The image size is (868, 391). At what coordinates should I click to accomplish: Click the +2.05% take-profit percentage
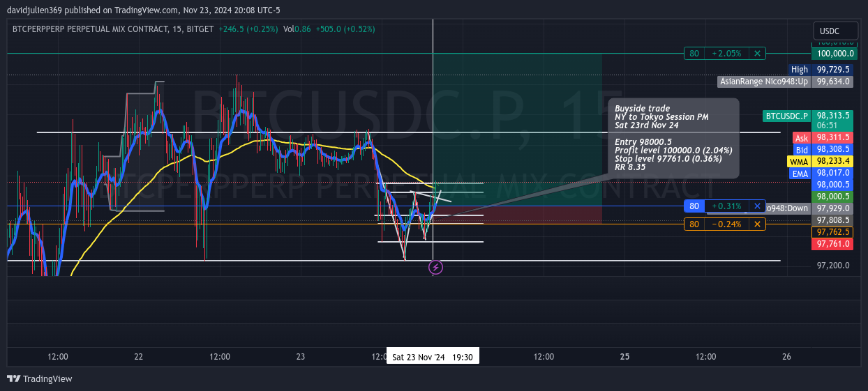[726, 53]
